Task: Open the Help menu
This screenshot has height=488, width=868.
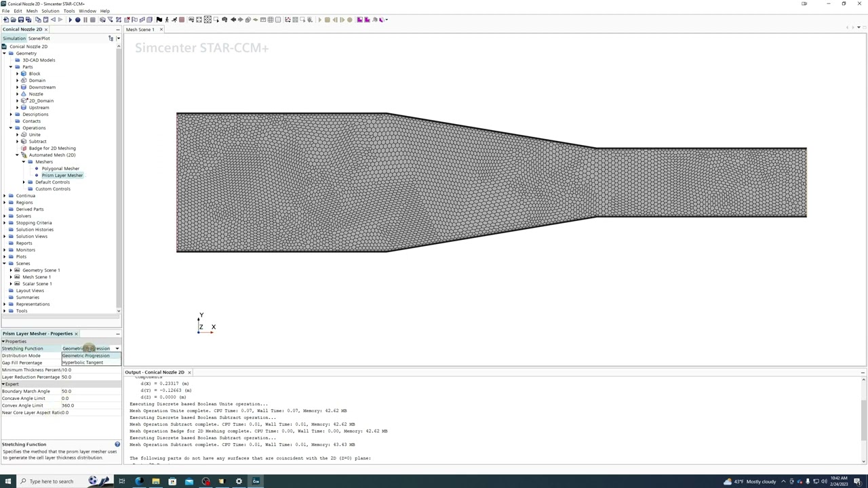Action: point(105,11)
